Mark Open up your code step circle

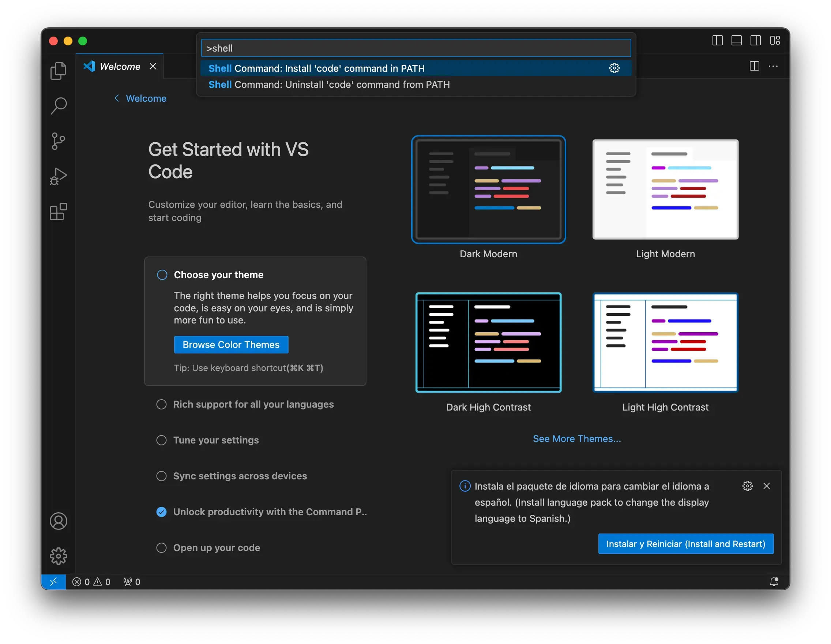pos(161,548)
